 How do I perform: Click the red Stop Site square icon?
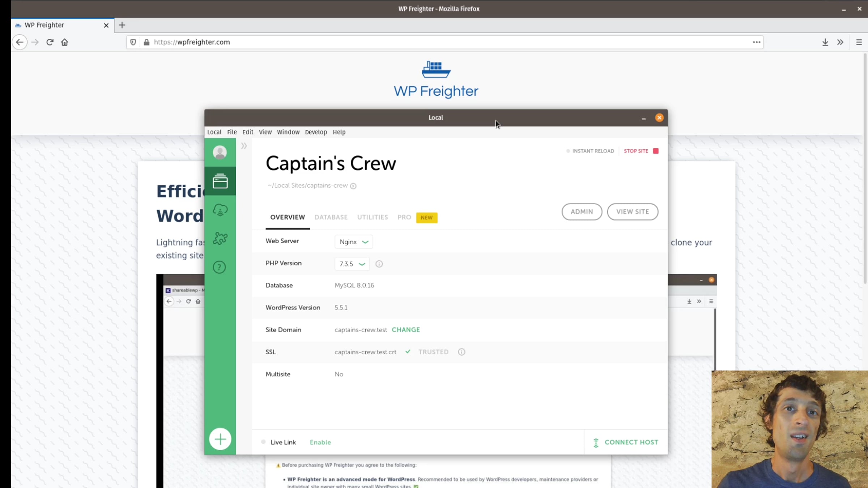(656, 151)
